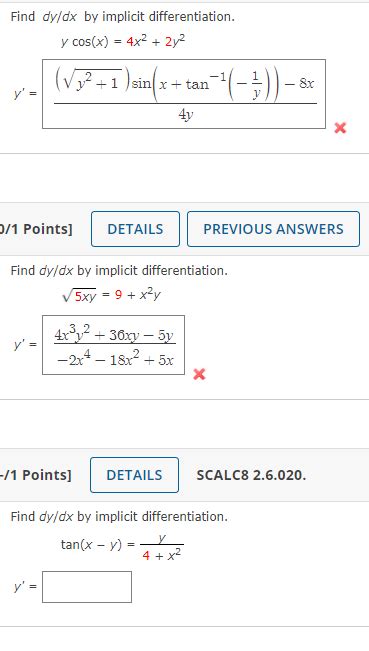Open DETAILS next to SCALC8 2.6.020
The height and width of the screenshot is (651, 369).
click(x=134, y=475)
